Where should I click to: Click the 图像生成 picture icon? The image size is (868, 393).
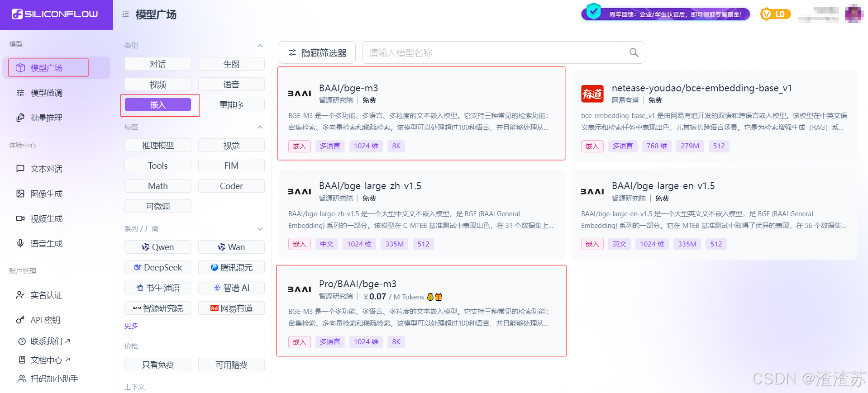[20, 194]
